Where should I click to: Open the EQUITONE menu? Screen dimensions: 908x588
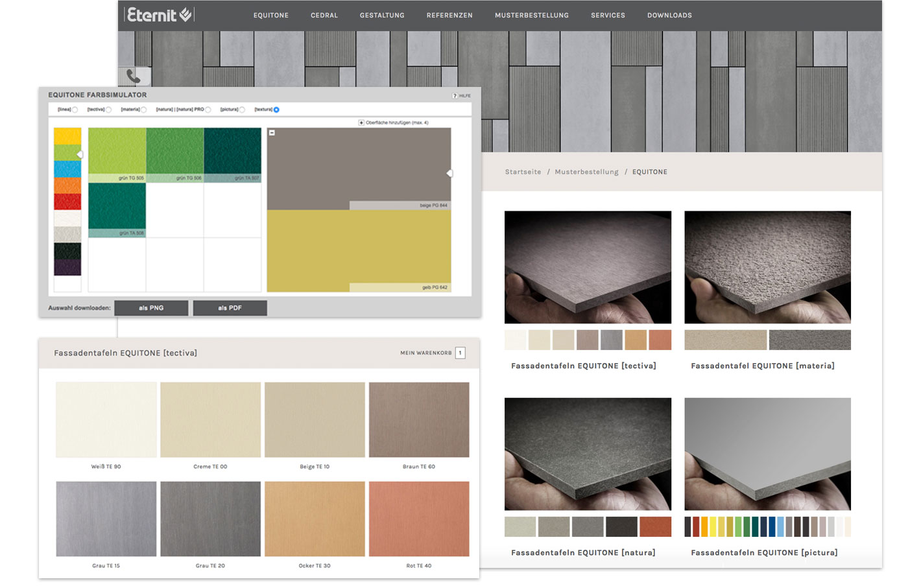271,16
